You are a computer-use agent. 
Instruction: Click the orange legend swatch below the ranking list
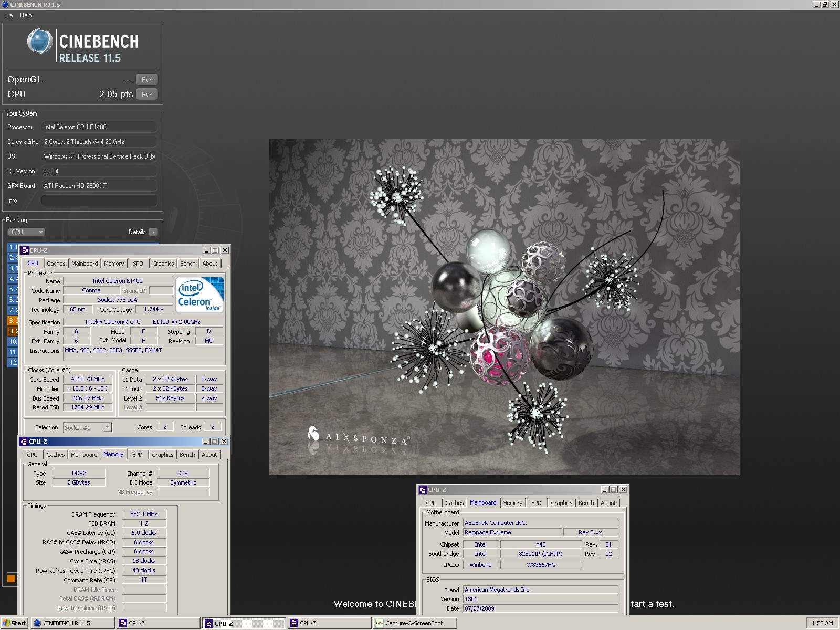(11, 579)
